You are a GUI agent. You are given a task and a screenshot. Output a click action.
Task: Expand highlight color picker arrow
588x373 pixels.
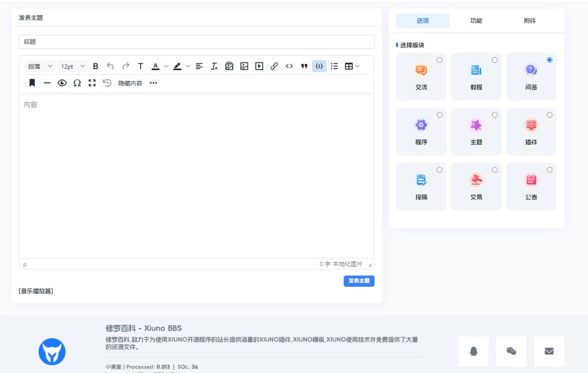[x=188, y=66]
